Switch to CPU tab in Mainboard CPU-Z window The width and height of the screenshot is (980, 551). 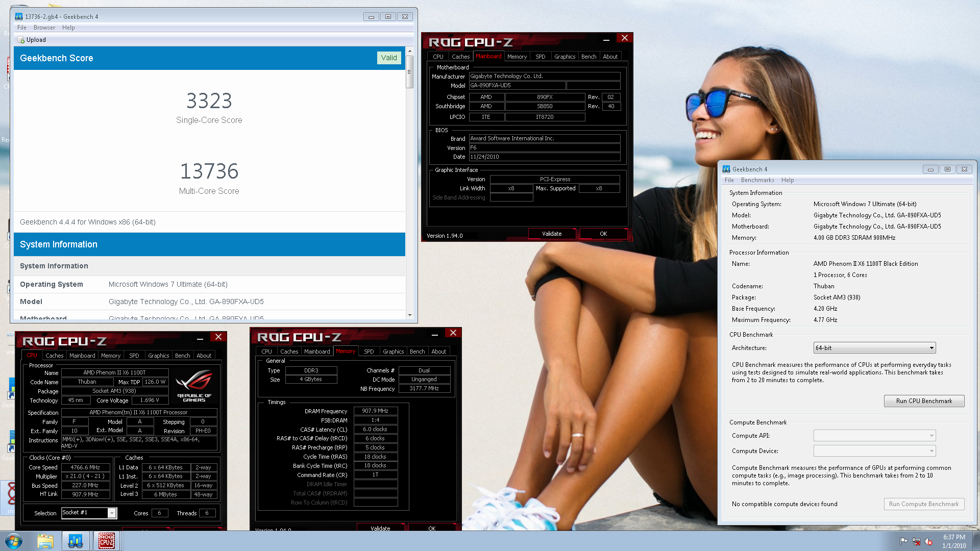[x=438, y=57]
